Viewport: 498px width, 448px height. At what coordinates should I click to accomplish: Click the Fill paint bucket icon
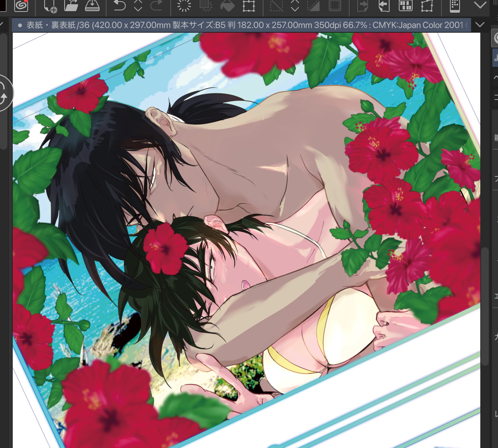click(x=227, y=5)
